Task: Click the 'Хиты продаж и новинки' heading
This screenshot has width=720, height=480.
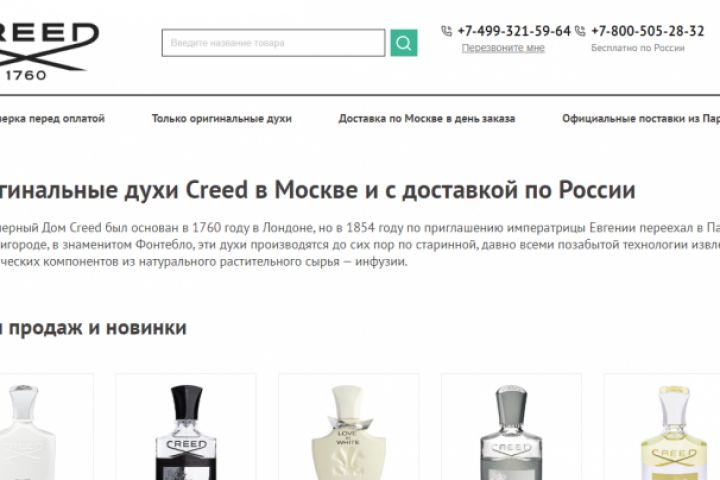Action: point(93,328)
